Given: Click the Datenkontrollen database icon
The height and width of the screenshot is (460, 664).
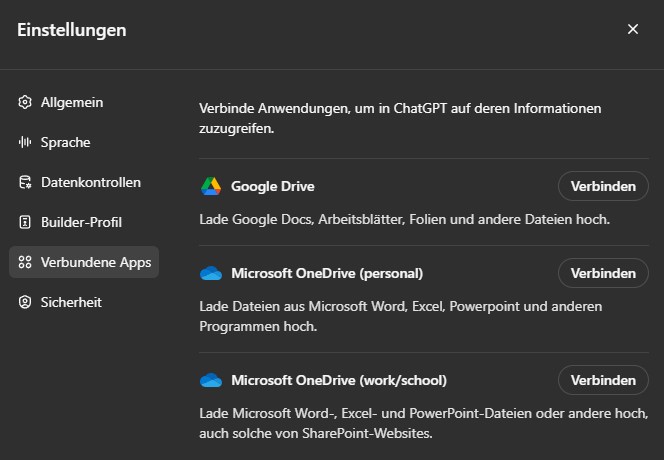Looking at the screenshot, I should [25, 182].
